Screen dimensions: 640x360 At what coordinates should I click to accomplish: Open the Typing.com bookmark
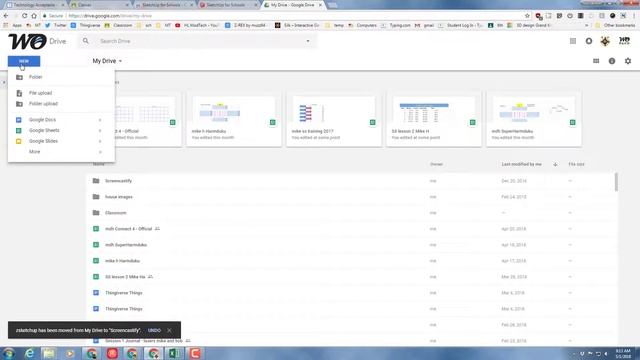[x=396, y=25]
